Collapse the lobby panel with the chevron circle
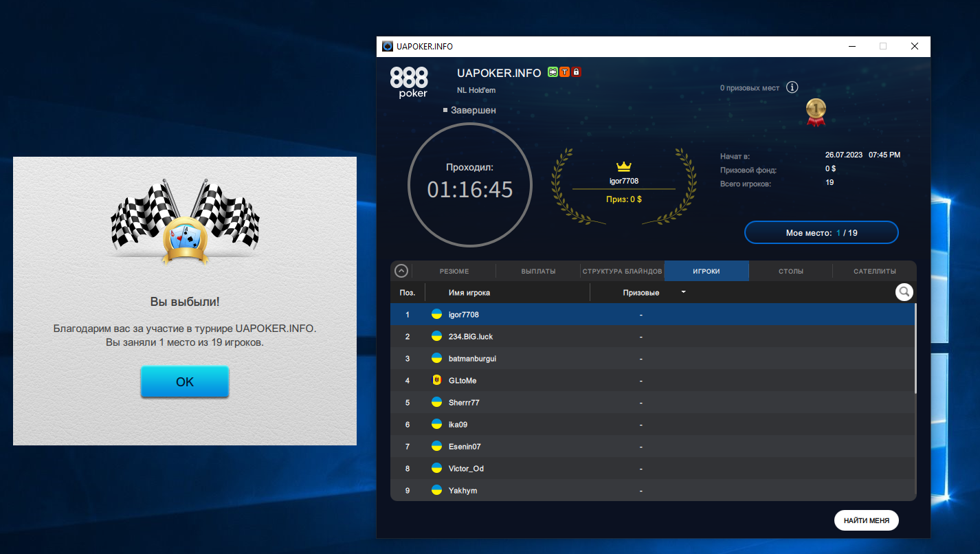The image size is (980, 554). pyautogui.click(x=401, y=271)
